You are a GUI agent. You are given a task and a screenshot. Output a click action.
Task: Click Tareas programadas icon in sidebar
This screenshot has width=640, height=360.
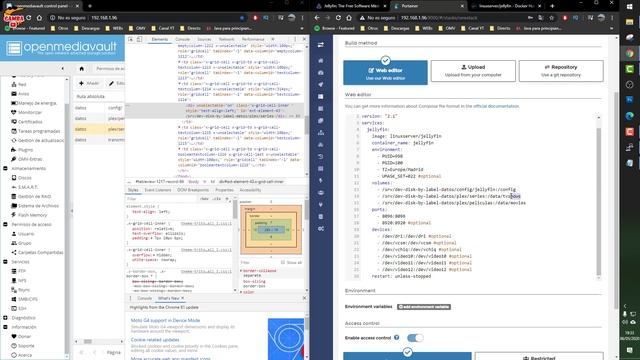14,131
